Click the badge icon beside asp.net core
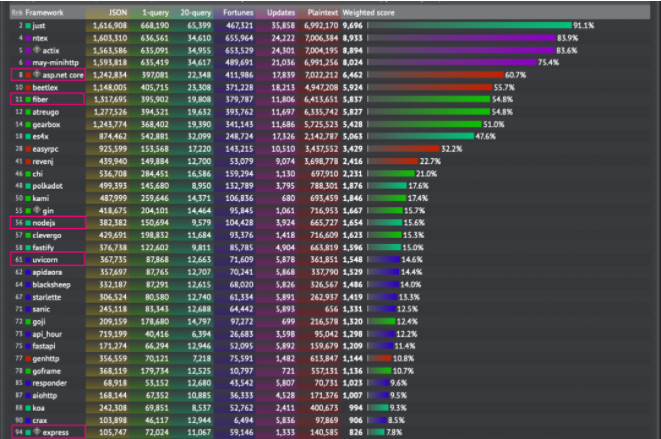This screenshot has height=439, width=661. [37, 75]
